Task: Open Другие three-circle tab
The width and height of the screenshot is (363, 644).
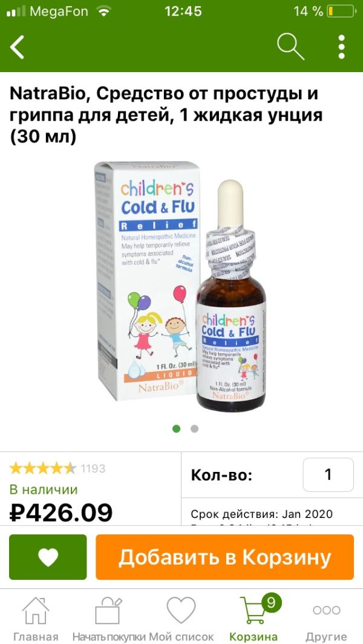Action: [327, 610]
